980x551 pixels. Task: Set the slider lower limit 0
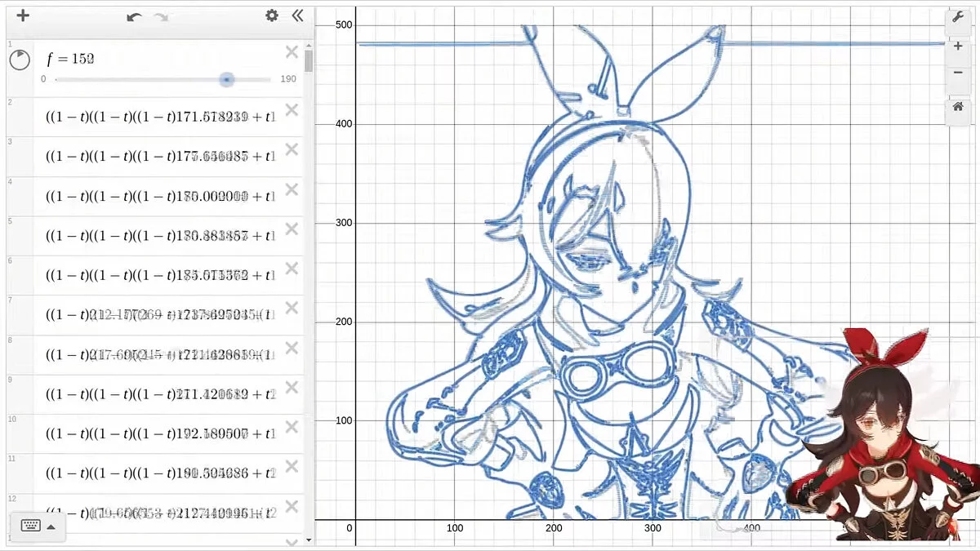[x=44, y=79]
